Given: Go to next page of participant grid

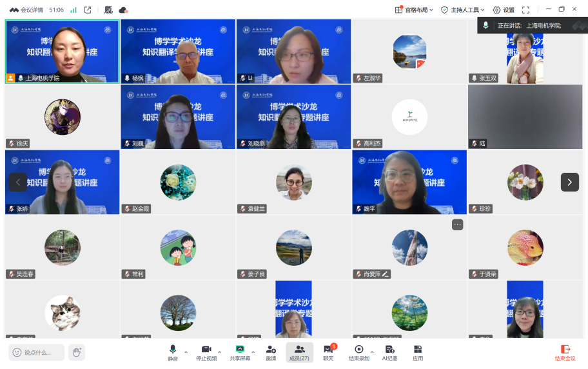Looking at the screenshot, I should coord(569,182).
